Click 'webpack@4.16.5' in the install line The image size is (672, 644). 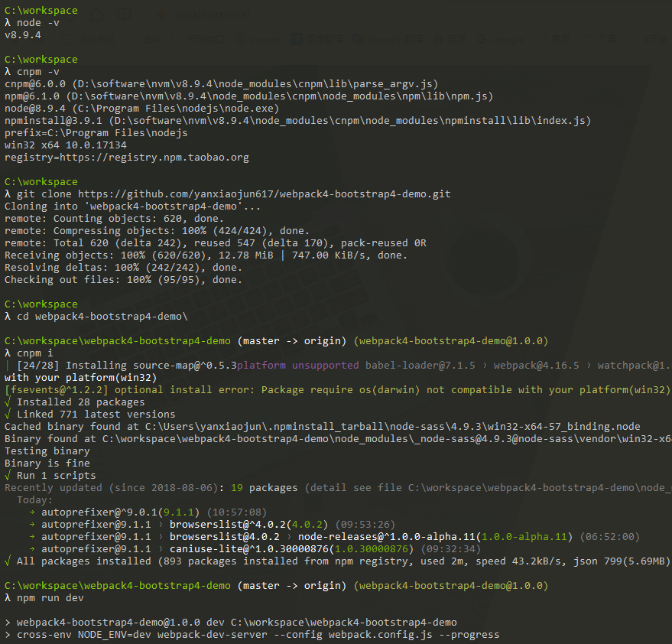[x=536, y=366]
